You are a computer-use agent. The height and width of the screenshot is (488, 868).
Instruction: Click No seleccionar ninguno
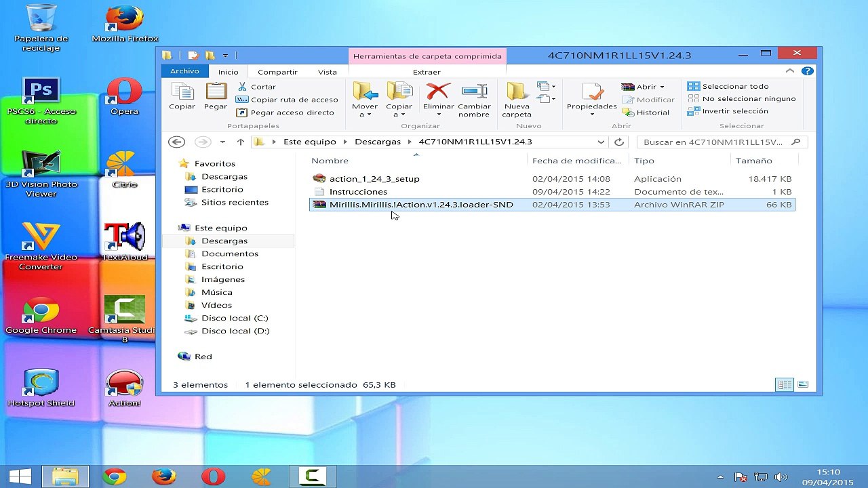[x=742, y=99]
